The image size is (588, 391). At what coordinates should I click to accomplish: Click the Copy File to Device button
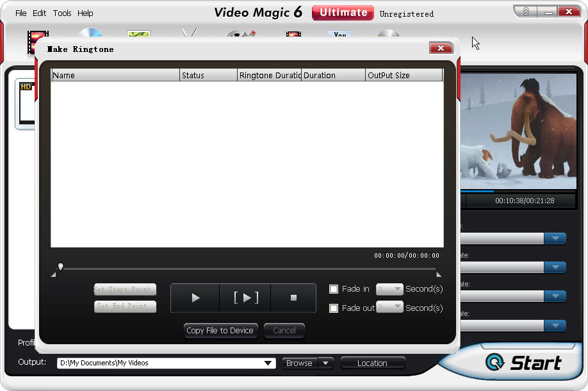pyautogui.click(x=220, y=331)
